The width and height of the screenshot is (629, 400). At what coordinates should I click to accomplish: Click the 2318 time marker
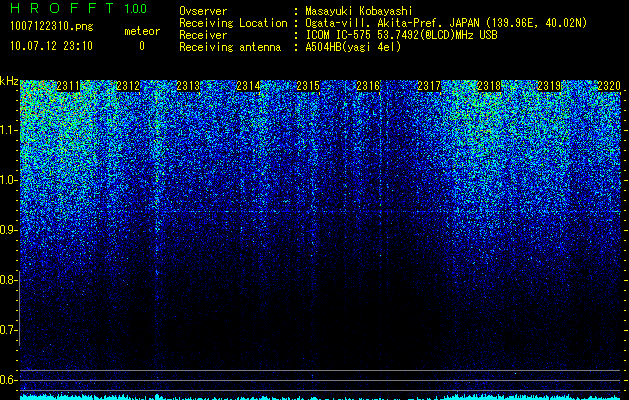point(489,86)
